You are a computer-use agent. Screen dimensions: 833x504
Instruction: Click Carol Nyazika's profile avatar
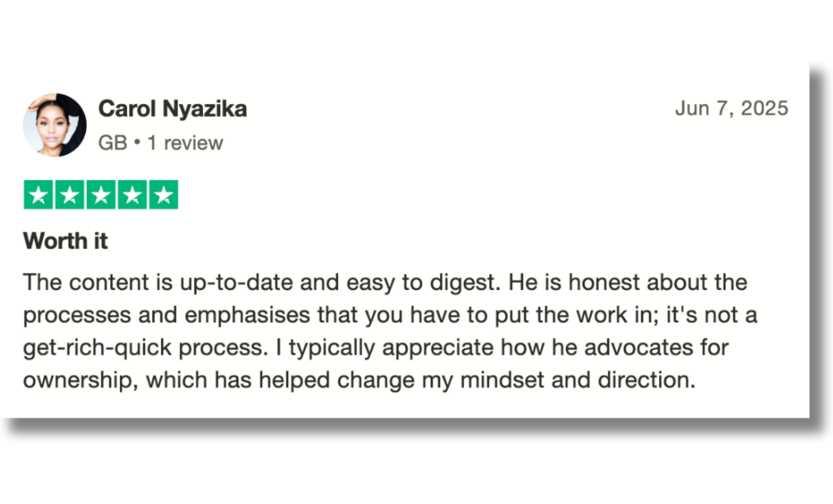[x=55, y=125]
